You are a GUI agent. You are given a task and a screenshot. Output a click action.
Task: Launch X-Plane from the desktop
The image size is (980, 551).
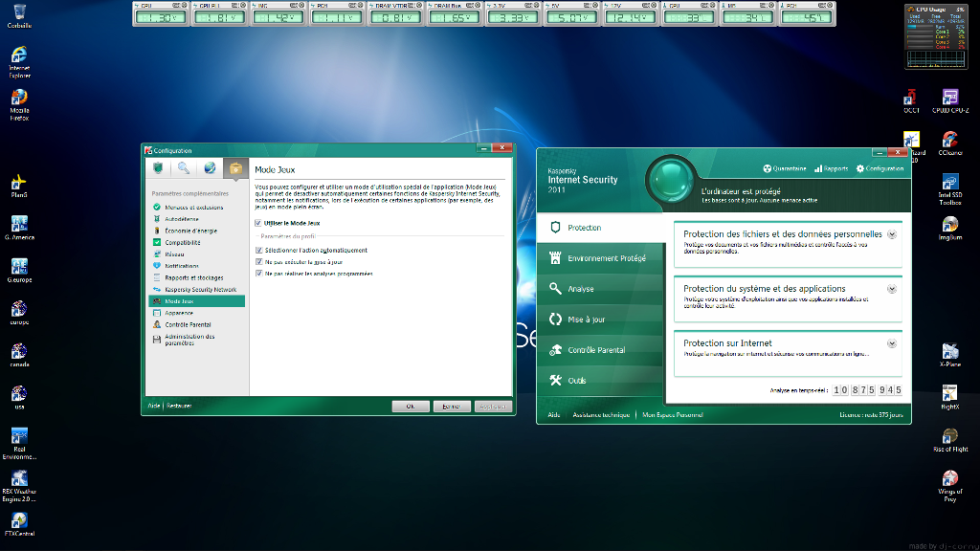point(950,355)
